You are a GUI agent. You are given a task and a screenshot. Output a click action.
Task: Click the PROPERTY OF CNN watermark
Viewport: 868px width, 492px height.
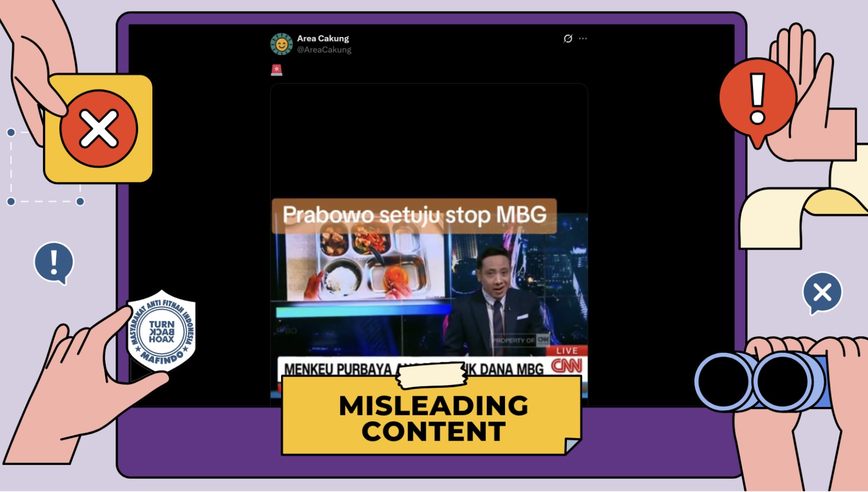[x=521, y=340]
